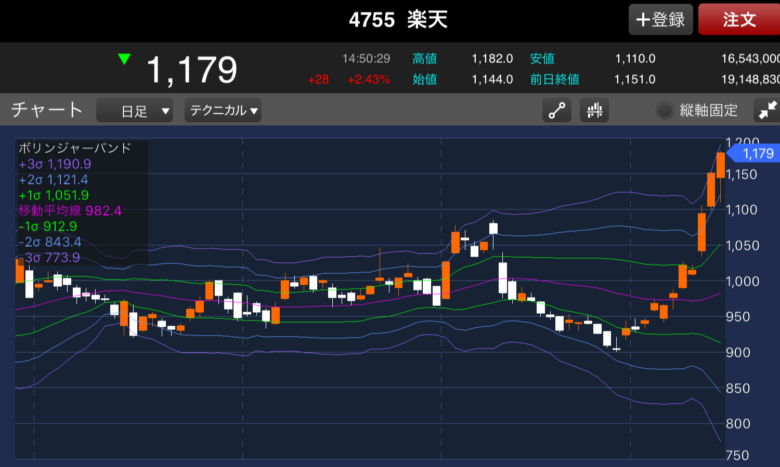Image resolution: width=780 pixels, height=467 pixels.
Task: Collapse chart with shrink arrows icon
Action: 767,110
